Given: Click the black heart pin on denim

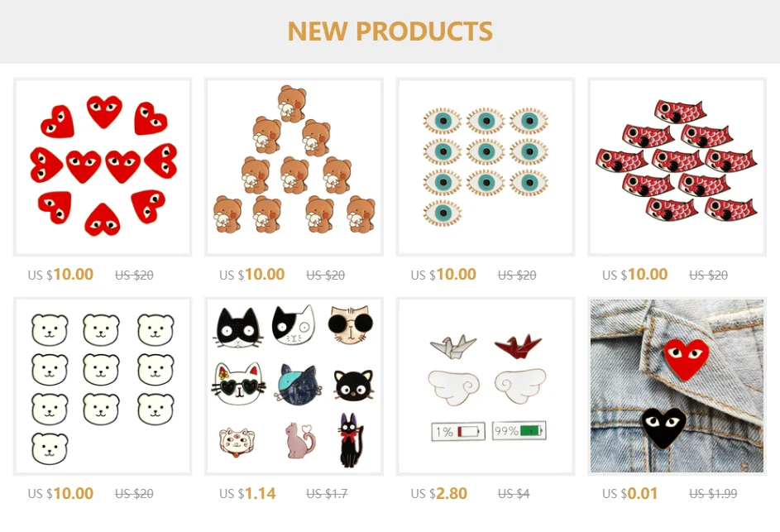Looking at the screenshot, I should pos(663,427).
